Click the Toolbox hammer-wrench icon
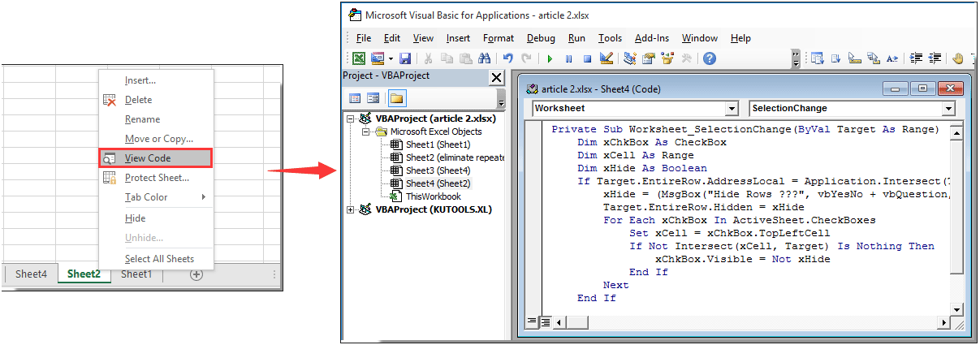Screen dimensions: 980x345 [686, 58]
